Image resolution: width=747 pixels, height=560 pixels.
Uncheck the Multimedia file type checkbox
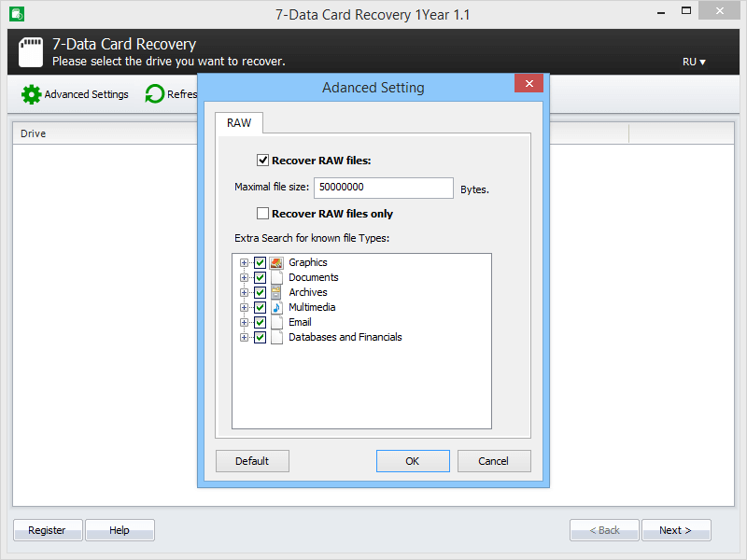point(260,307)
